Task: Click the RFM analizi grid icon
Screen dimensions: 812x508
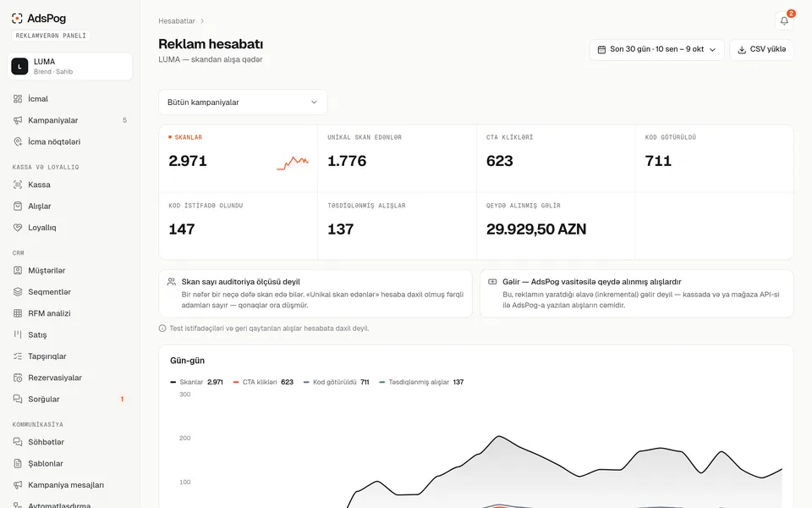Action: point(18,313)
